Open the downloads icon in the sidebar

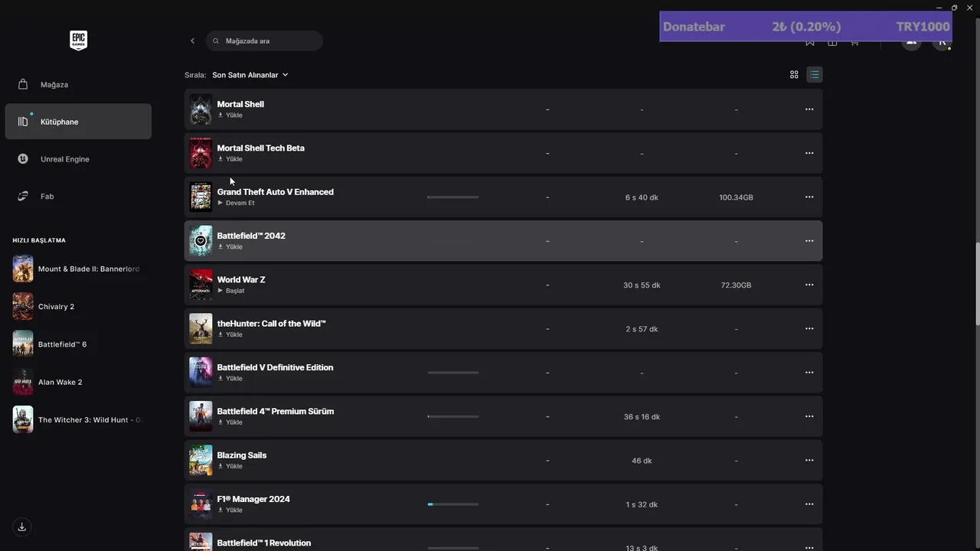pyautogui.click(x=22, y=527)
